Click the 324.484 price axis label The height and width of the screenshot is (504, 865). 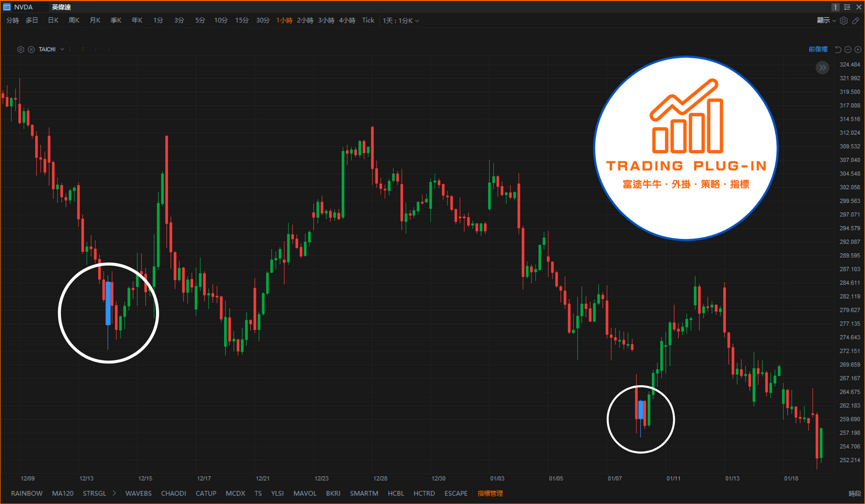tap(849, 64)
